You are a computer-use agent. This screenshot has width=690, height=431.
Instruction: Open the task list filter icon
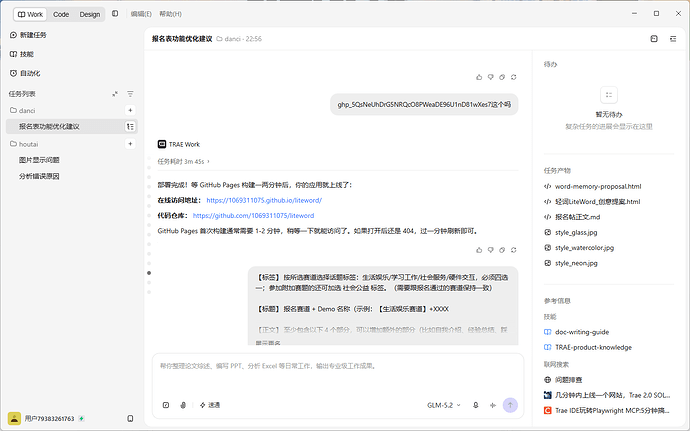130,94
